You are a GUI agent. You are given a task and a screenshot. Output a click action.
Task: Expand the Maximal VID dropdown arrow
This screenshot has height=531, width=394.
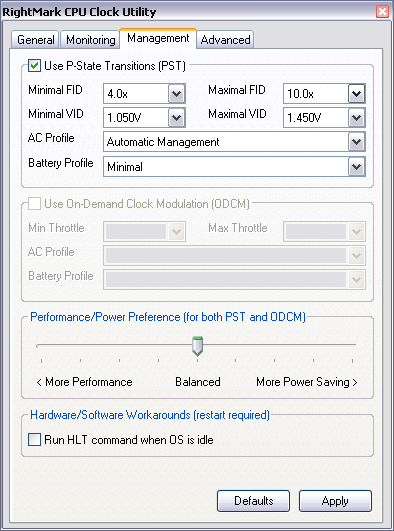(356, 118)
